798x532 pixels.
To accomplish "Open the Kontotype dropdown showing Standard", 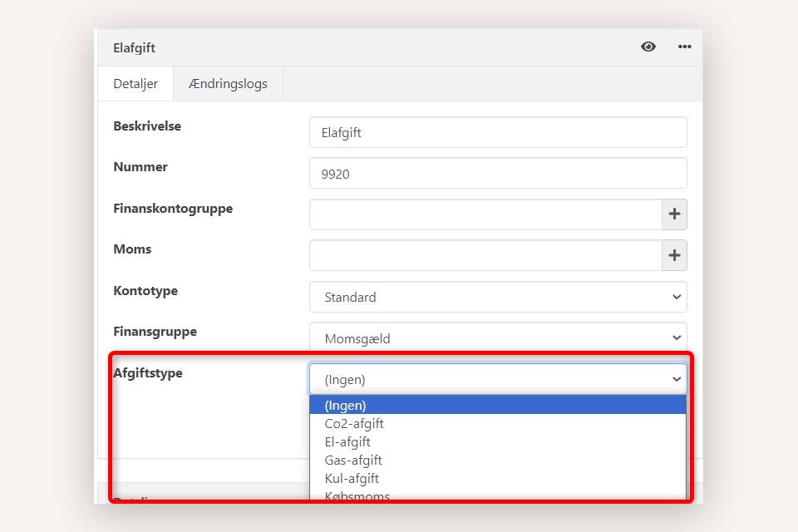I will [498, 297].
